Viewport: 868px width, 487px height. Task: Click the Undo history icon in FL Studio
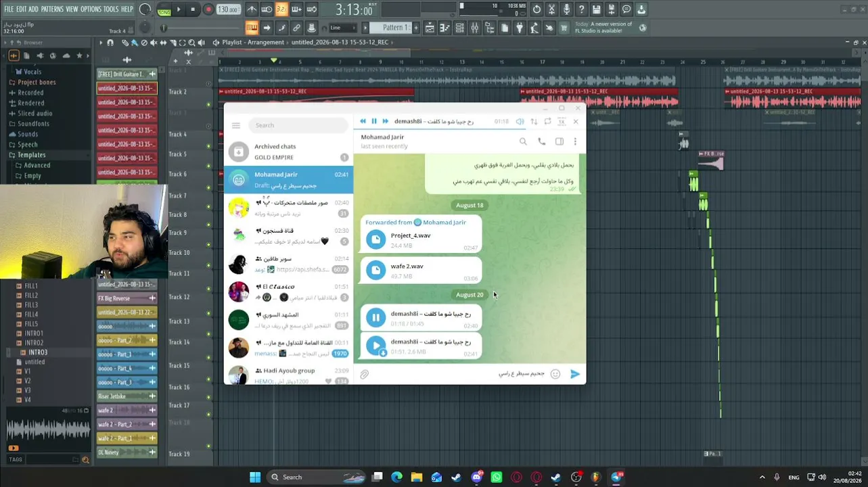[x=536, y=9]
